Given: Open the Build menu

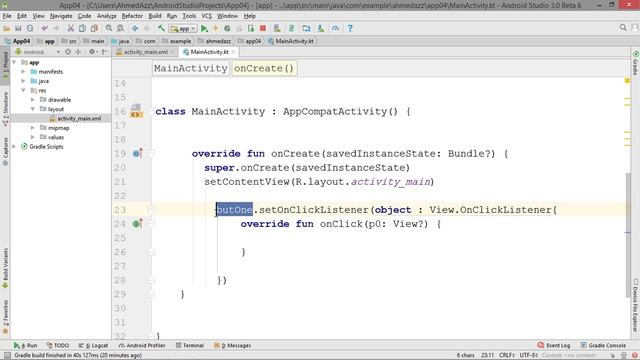Looking at the screenshot, I should (x=155, y=16).
